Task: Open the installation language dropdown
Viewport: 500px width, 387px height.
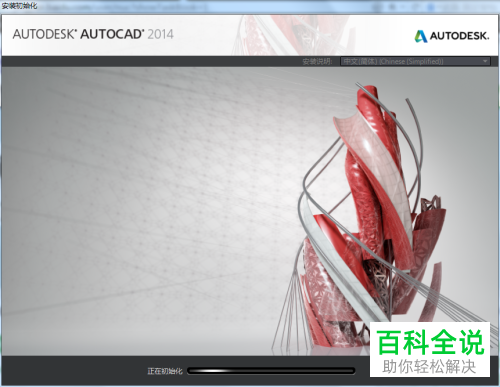Action: pyautogui.click(x=415, y=61)
